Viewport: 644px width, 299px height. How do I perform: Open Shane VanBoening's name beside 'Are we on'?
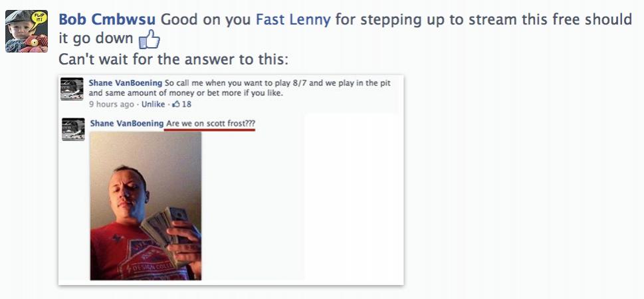pos(126,124)
